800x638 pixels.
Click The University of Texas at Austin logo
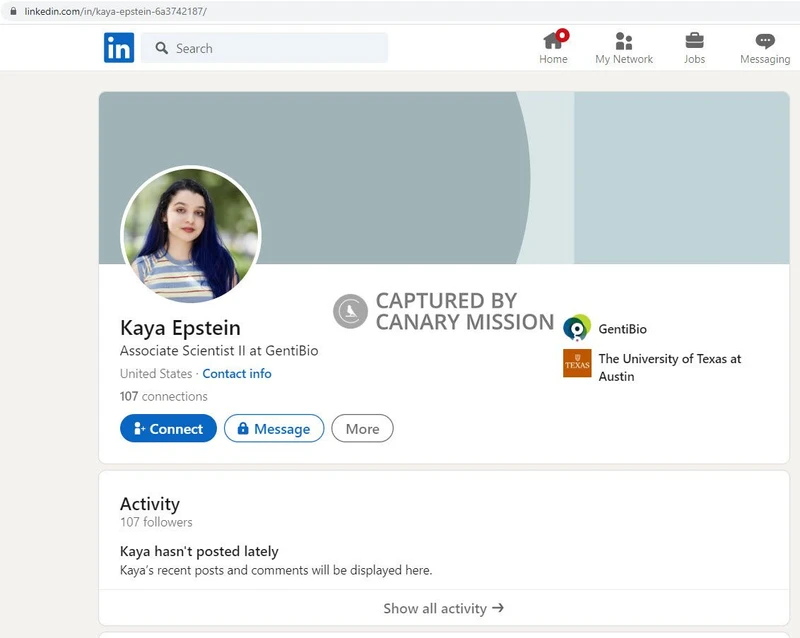coord(576,364)
